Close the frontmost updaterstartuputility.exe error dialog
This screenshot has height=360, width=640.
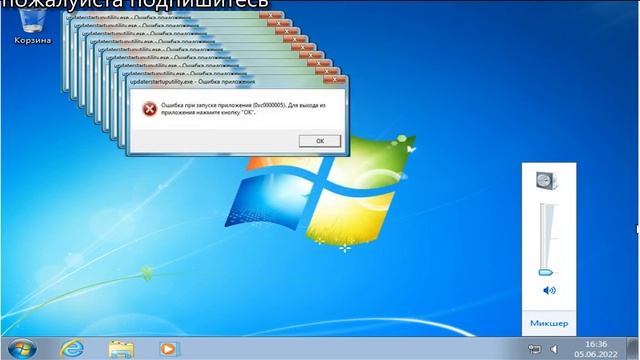pos(334,80)
